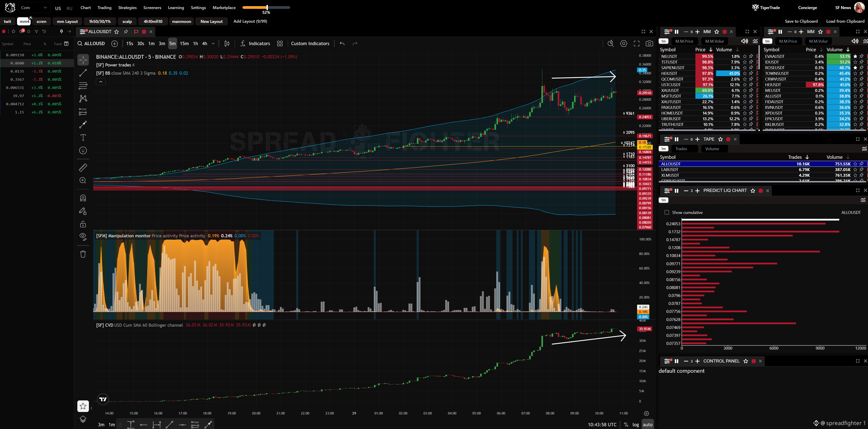Select the ALLOUSDT row in TAPE list
This screenshot has height=429, width=868.
click(x=763, y=164)
